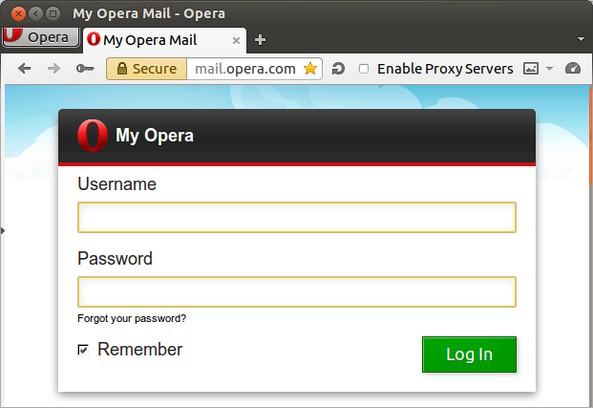
Task: Click the Opera Turbo speedometer icon
Action: [573, 68]
